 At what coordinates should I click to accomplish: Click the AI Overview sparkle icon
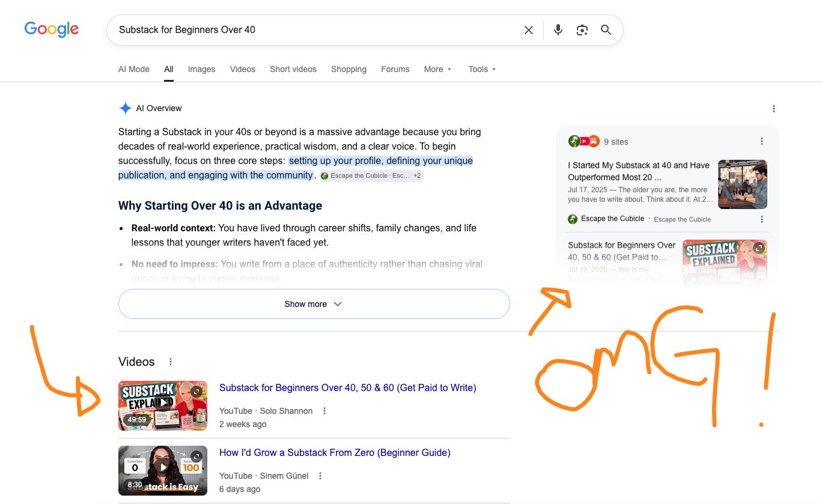point(125,108)
